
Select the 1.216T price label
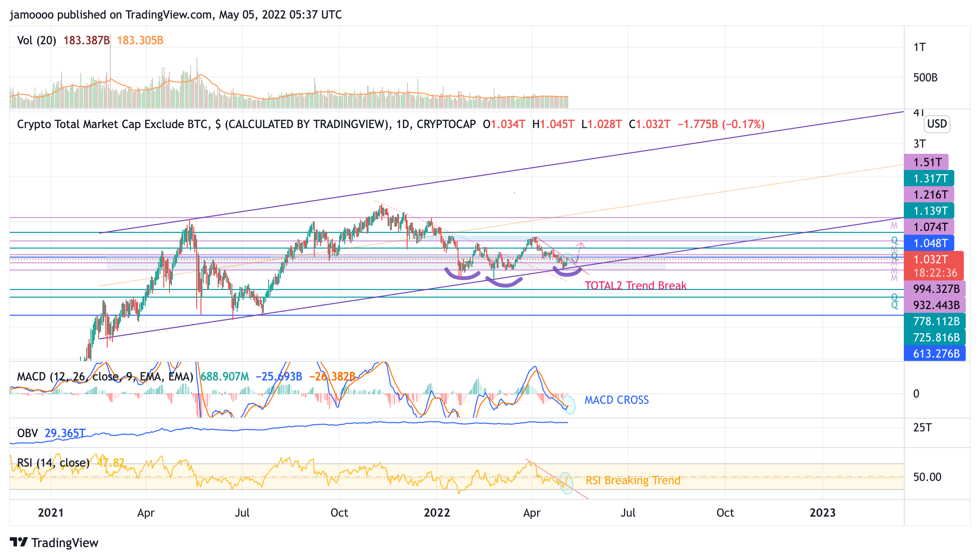pos(929,194)
